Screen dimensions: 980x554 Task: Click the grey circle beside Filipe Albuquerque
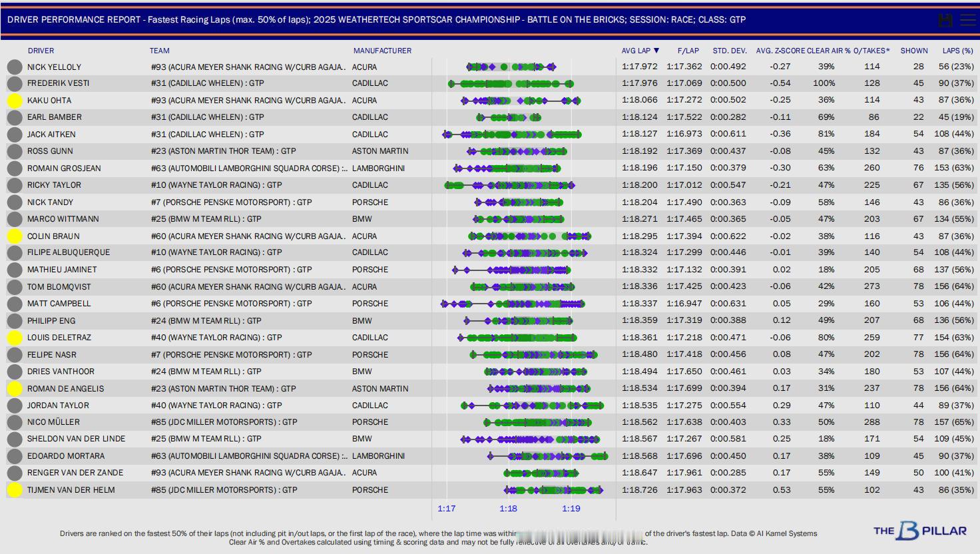(15, 252)
